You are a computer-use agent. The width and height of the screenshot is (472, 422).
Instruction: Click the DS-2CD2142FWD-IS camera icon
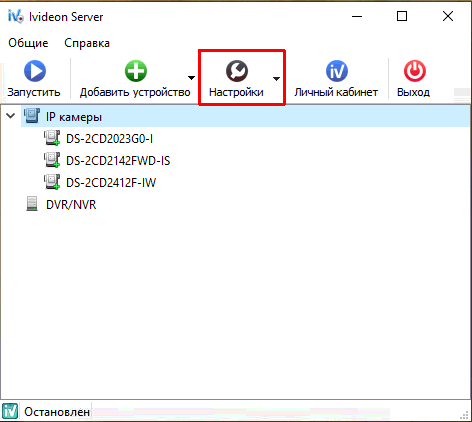pyautogui.click(x=52, y=160)
